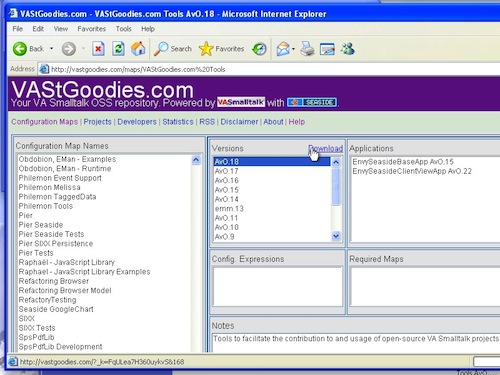
Task: Open the Back history dropdown arrow
Action: point(52,49)
